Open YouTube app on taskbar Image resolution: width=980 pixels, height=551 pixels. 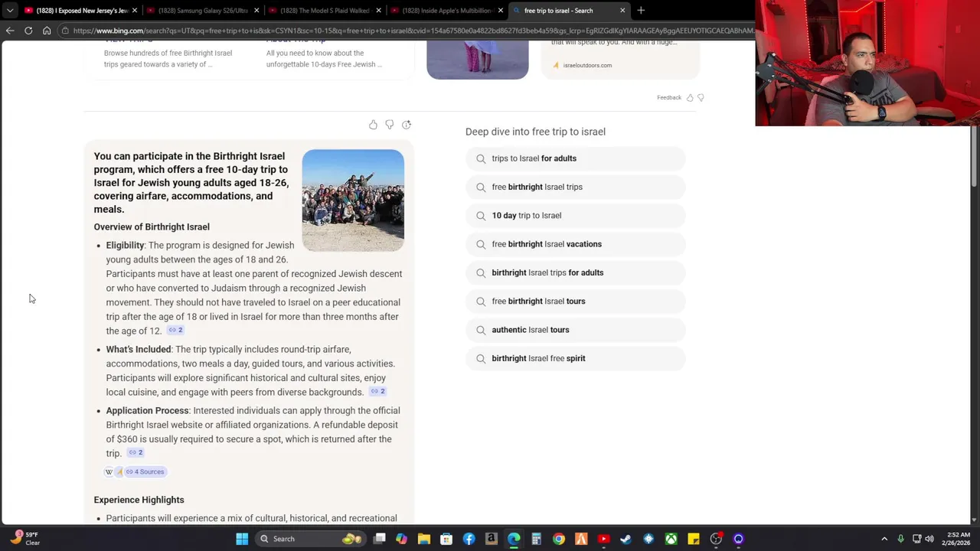coord(603,539)
